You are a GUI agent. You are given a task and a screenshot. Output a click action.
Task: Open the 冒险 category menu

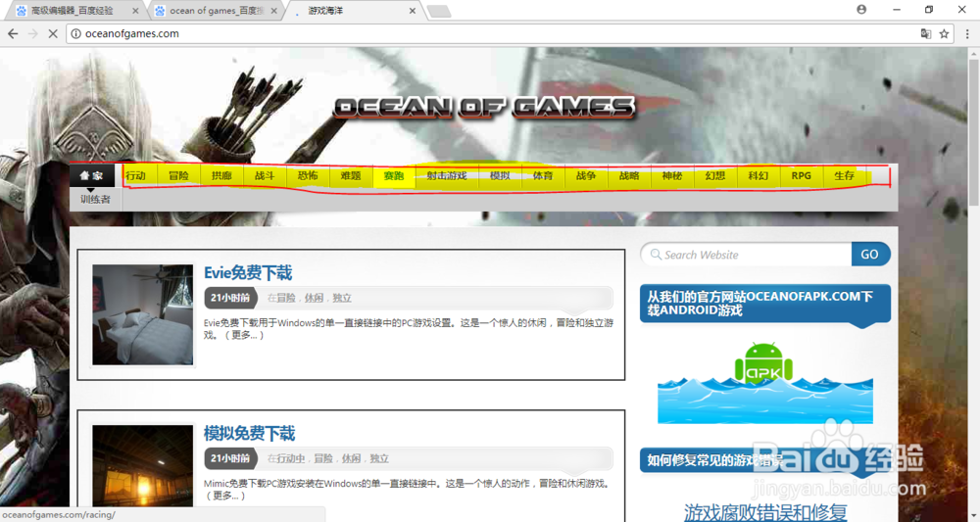tap(178, 176)
